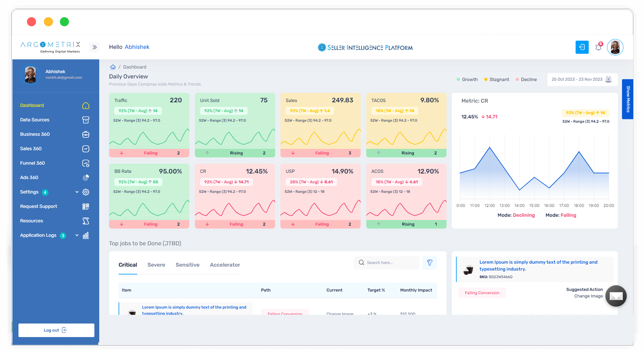This screenshot has height=353, width=644.
Task: Toggle the Growth legend indicator
Action: click(458, 79)
